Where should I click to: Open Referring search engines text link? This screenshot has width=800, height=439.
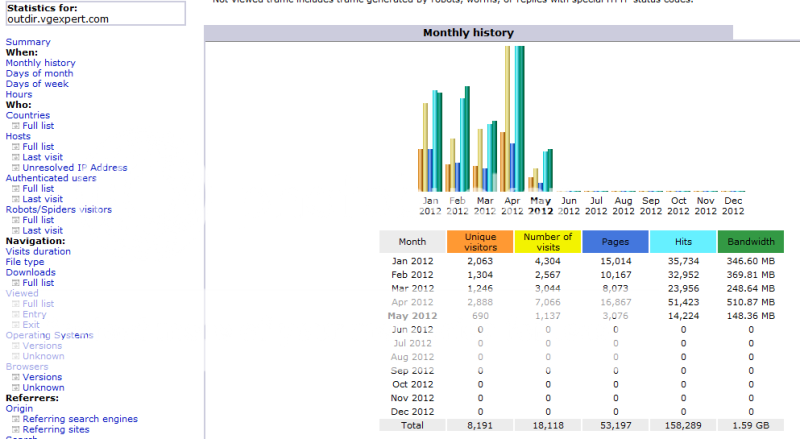[x=80, y=419]
